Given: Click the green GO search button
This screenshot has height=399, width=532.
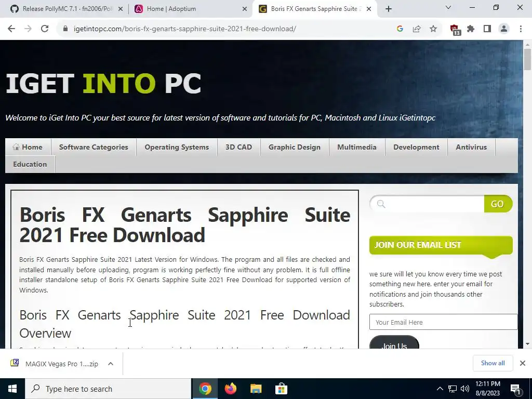Looking at the screenshot, I should click(498, 204).
